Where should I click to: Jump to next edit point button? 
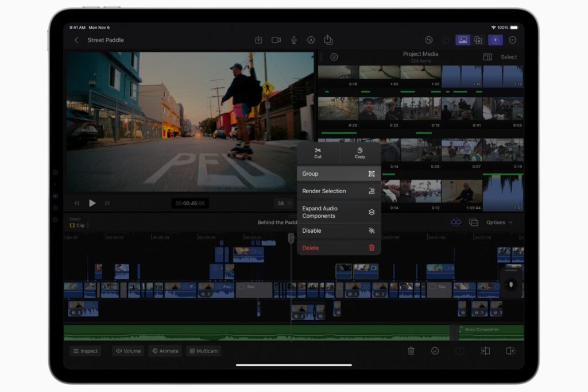[x=107, y=203]
